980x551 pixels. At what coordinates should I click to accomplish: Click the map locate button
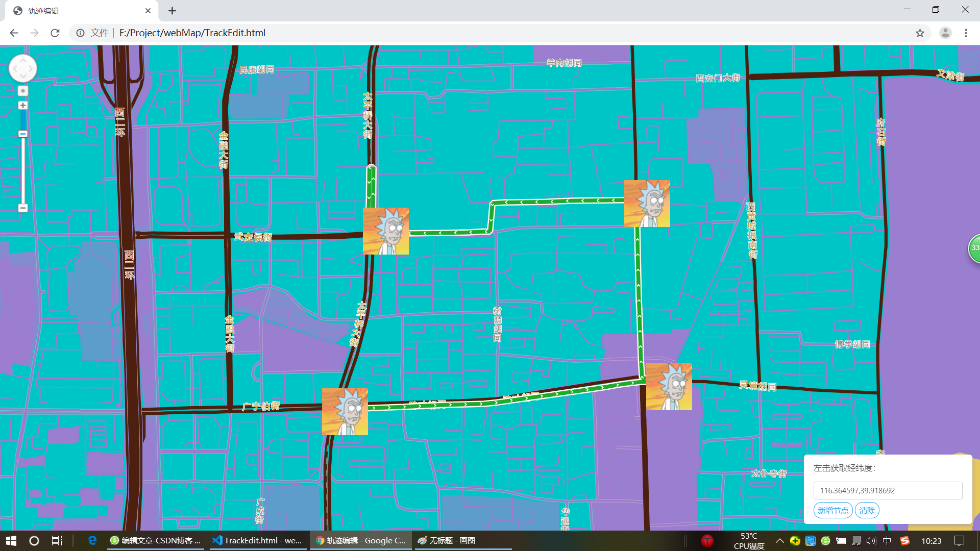[22, 91]
